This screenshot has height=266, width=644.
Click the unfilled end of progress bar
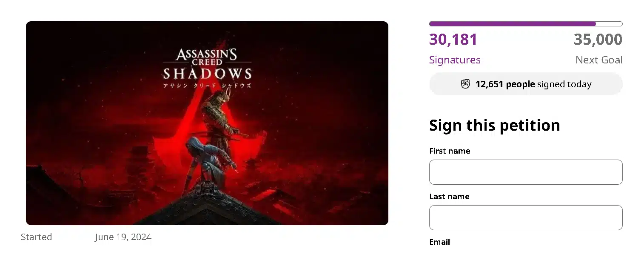tap(609, 24)
